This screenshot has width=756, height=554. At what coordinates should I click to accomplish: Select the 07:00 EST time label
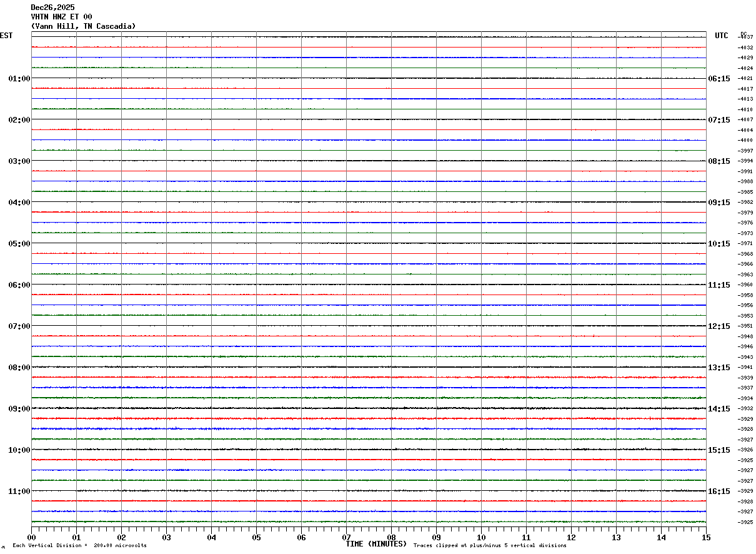click(19, 326)
